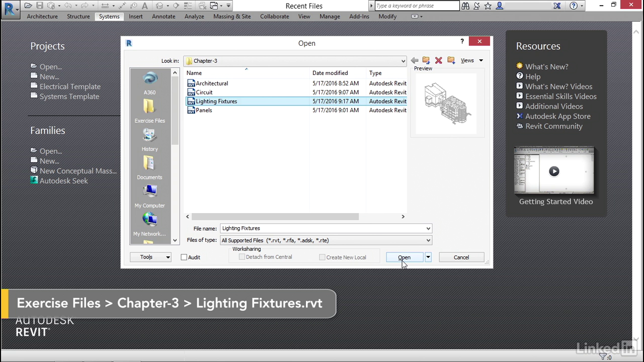Click Electrical Template under Projects

click(70, 86)
